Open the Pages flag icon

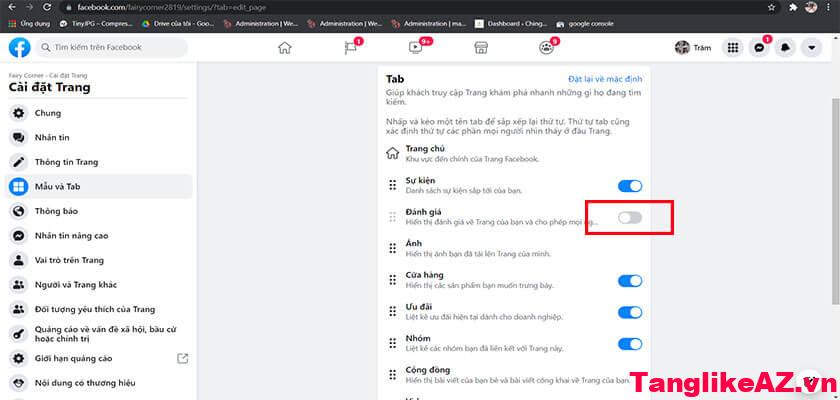coord(350,47)
